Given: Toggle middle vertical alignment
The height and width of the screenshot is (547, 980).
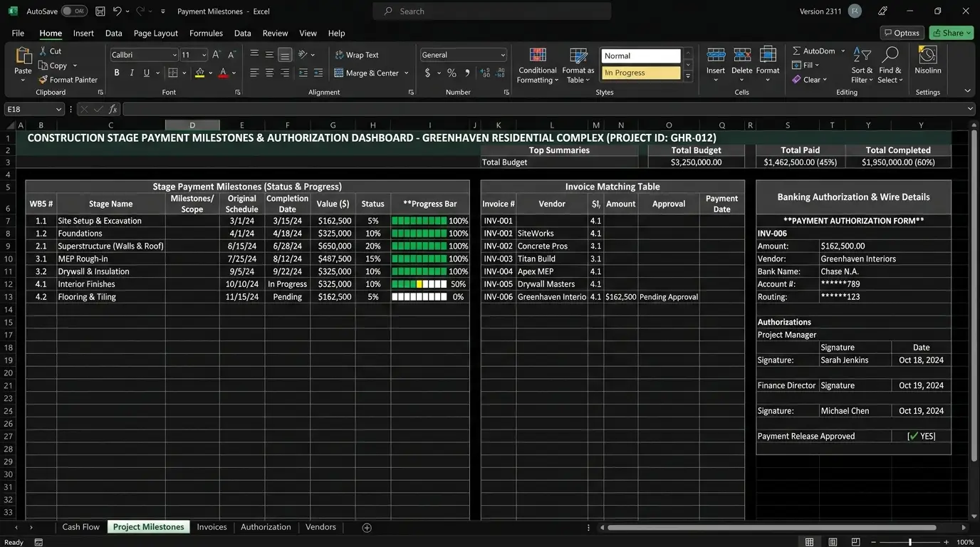Looking at the screenshot, I should pos(269,55).
